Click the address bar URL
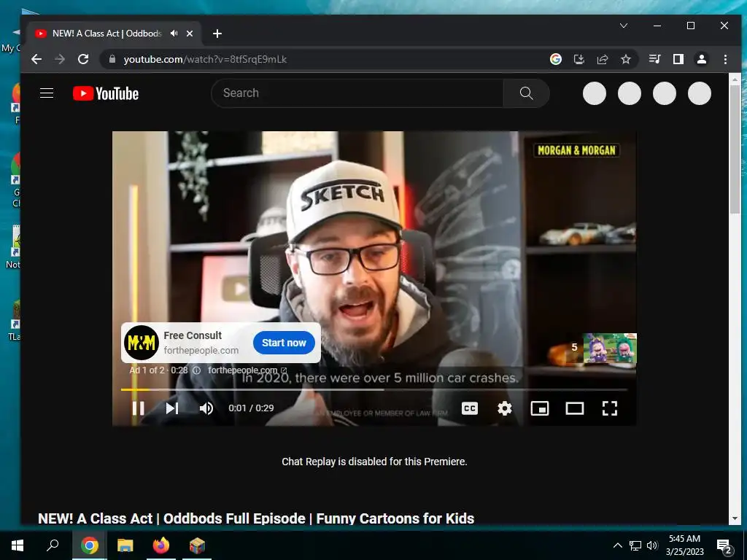 point(205,59)
